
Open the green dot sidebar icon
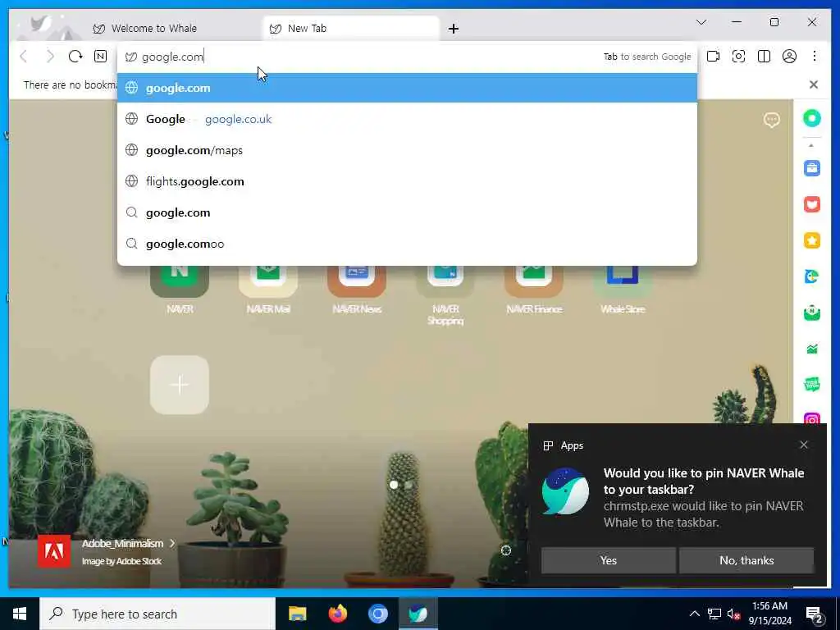point(811,118)
